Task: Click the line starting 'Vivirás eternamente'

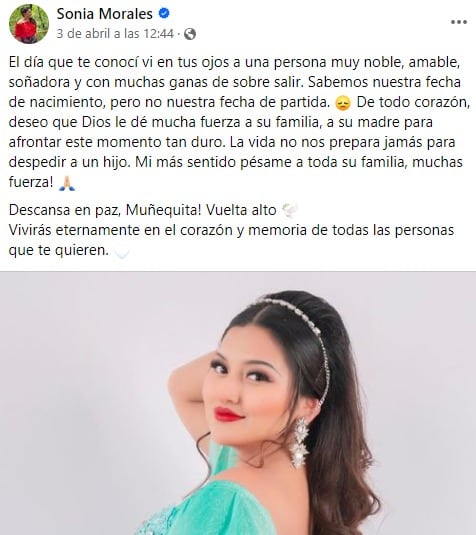Action: tap(231, 240)
